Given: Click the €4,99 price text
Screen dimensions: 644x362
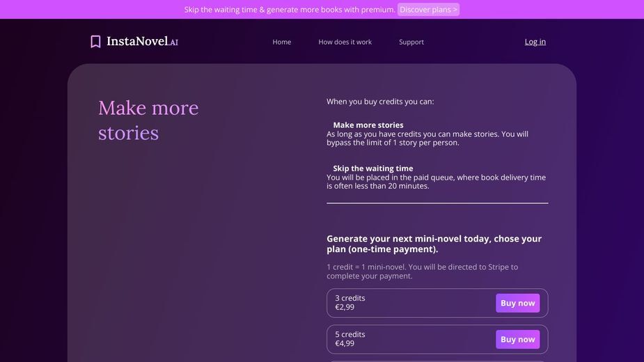Looking at the screenshot, I should [x=345, y=343].
